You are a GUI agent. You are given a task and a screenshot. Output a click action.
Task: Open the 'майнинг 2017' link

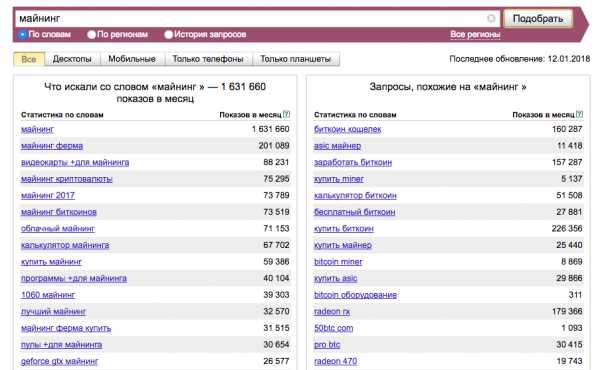coord(48,196)
